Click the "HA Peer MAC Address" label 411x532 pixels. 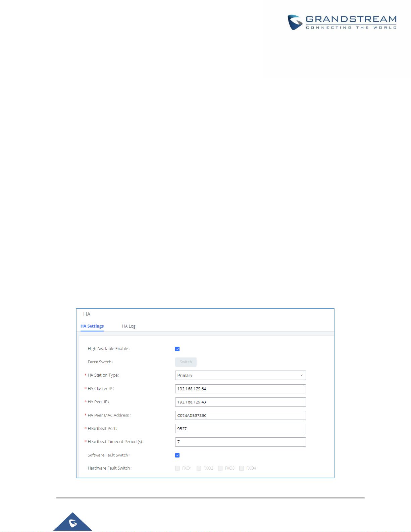(x=109, y=415)
